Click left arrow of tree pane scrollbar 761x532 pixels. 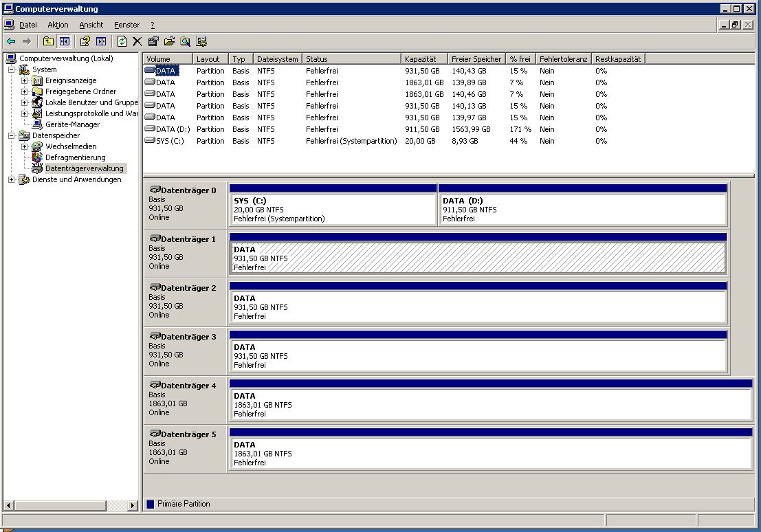(x=8, y=505)
